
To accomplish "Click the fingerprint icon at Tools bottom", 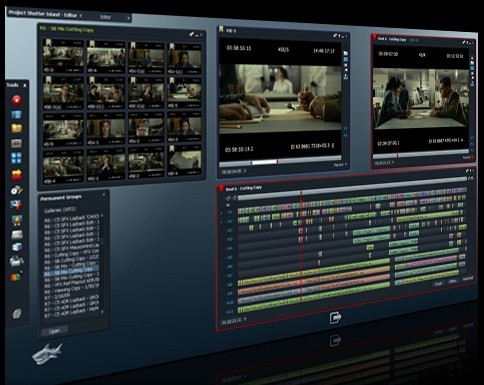I will (17, 314).
